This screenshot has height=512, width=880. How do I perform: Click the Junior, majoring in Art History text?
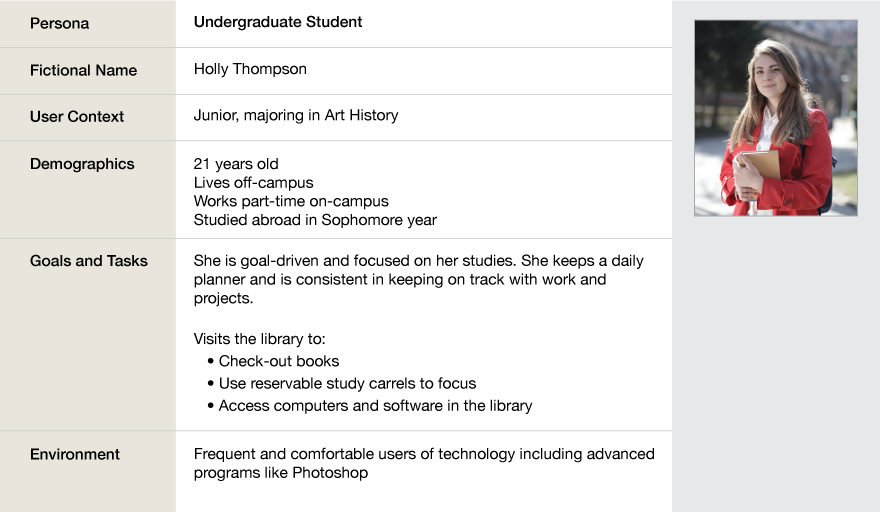296,116
